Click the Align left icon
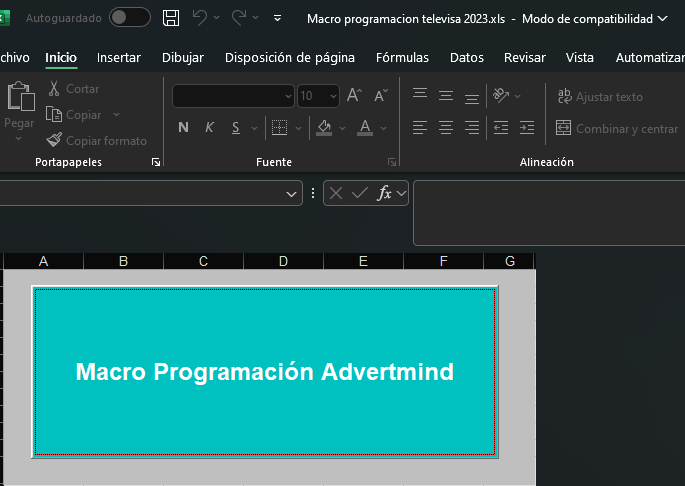Viewport: 685px width, 486px height. coord(420,128)
